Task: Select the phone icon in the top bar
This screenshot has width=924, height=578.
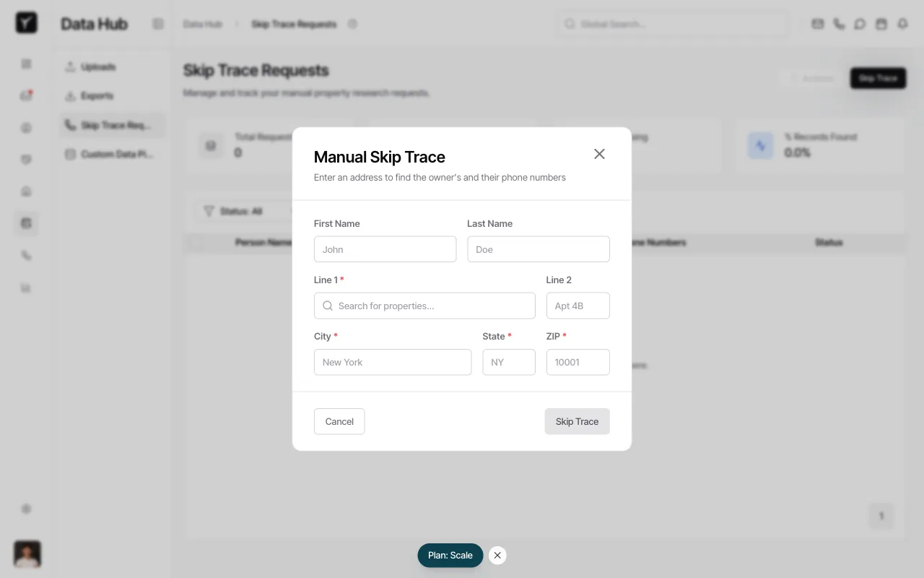Action: click(x=839, y=24)
